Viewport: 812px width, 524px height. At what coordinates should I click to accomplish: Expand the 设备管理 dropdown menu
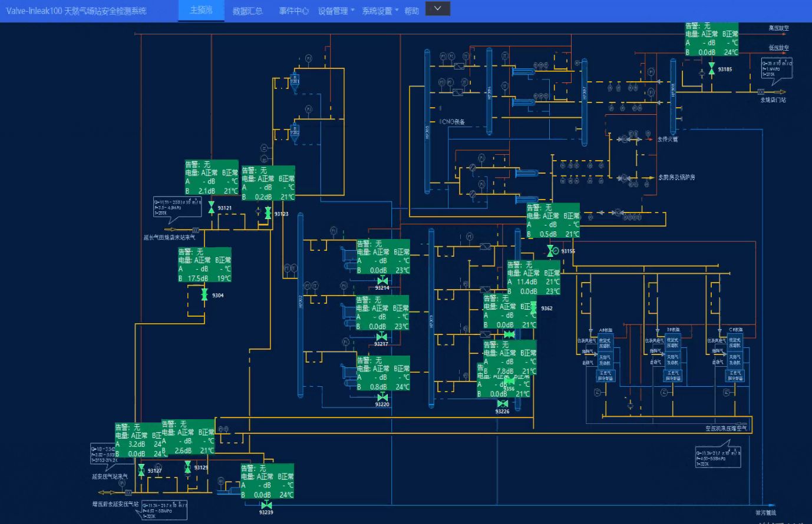pos(336,11)
